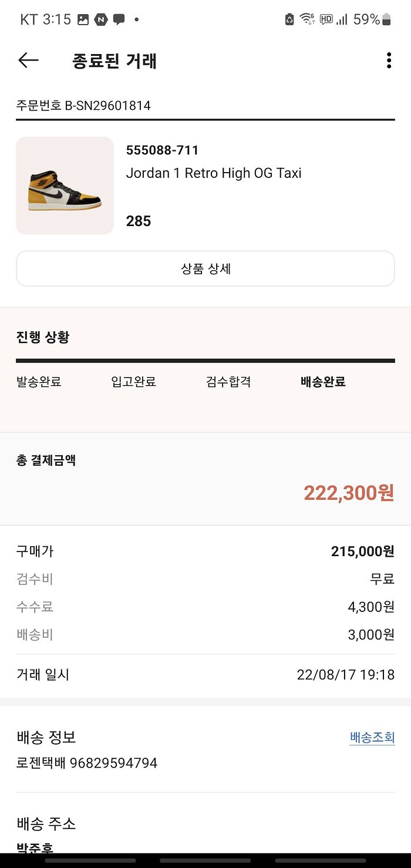Select the 배송완료 progress step
This screenshot has width=411, height=868.
click(x=323, y=382)
